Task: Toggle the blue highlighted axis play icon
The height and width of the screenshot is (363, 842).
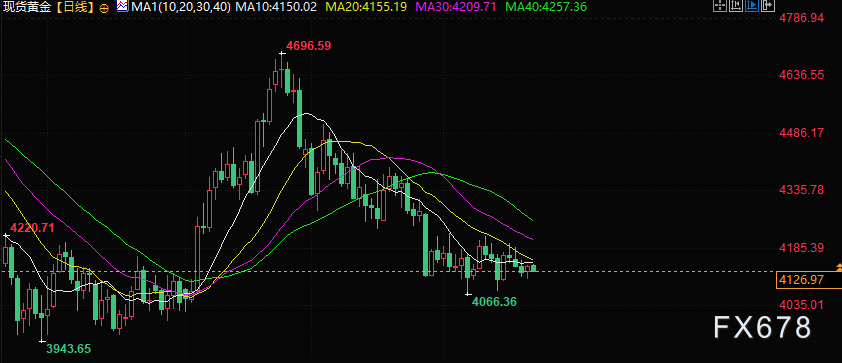Action: click(x=752, y=6)
